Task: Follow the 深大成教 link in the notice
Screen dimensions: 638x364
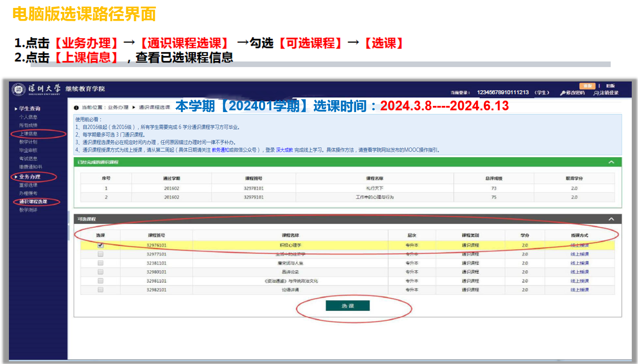Action: 285,150
